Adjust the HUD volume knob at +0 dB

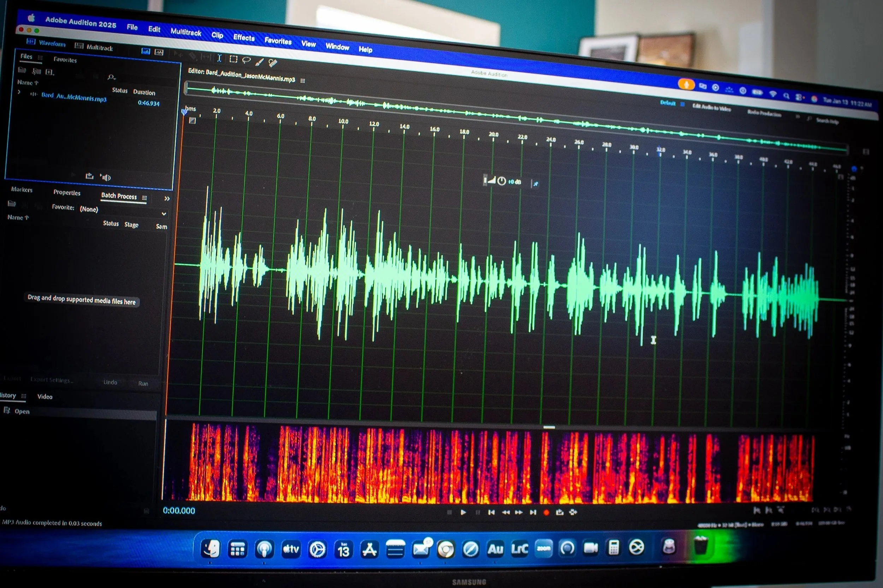pos(501,181)
